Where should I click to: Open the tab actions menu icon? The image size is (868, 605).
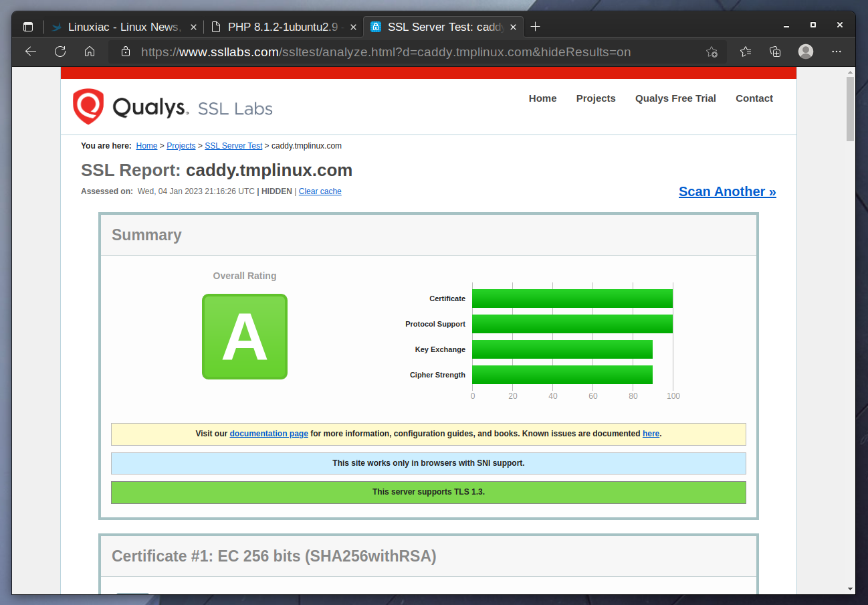pyautogui.click(x=28, y=27)
